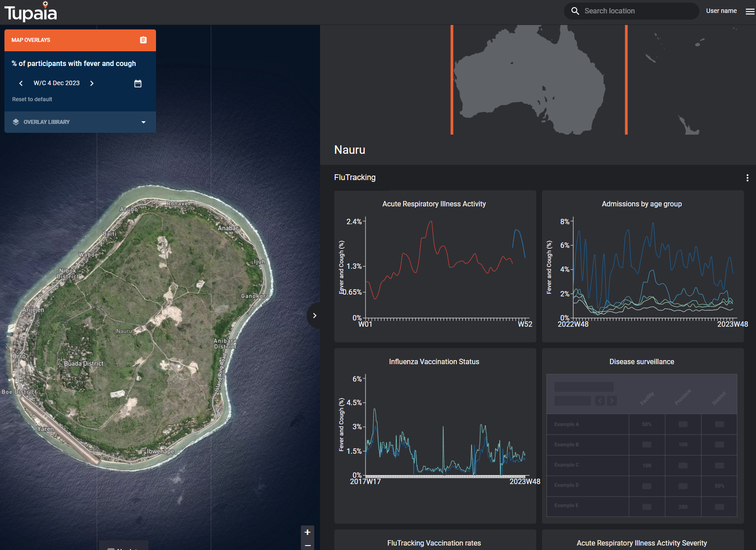Click the Map Overlays clipboard icon
Viewport: 756px width, 550px height.
pyautogui.click(x=143, y=40)
